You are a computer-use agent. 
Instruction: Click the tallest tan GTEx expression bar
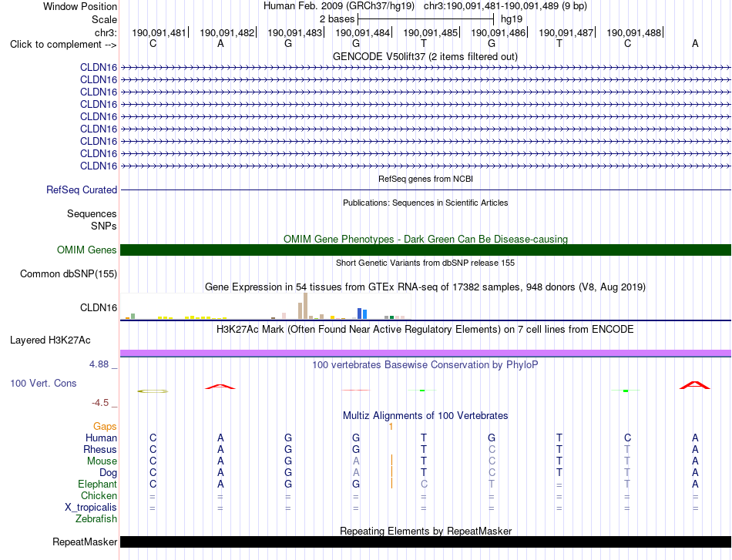click(x=306, y=306)
